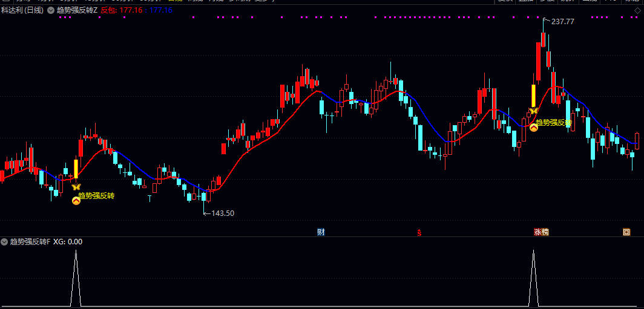644x309 pixels.
Task: Click the 趋势强反转F indicator name
Action: (30, 242)
